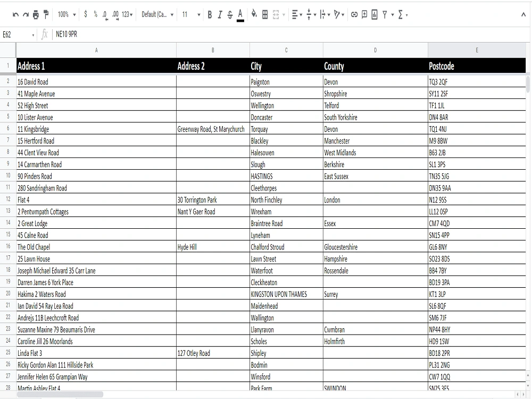Open the fill color picker
This screenshot has height=399, width=532.
[254, 14]
